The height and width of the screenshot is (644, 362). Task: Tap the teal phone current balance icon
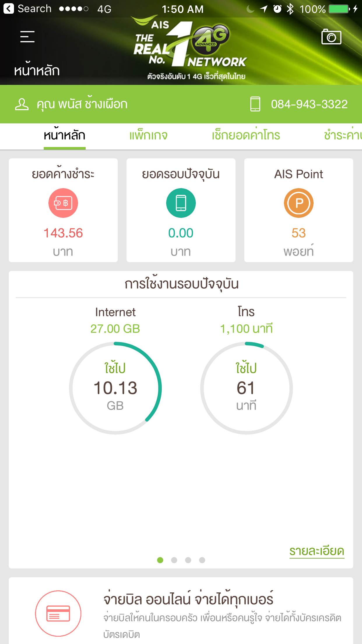point(181,203)
